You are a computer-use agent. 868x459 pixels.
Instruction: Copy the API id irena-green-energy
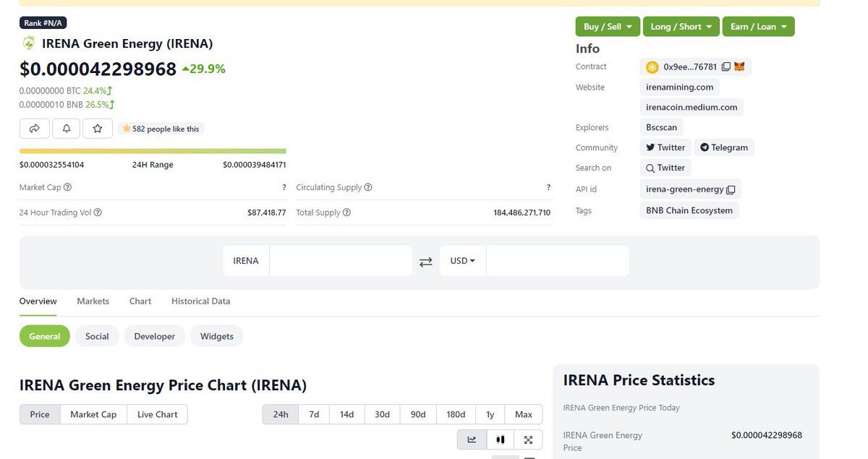(x=731, y=189)
